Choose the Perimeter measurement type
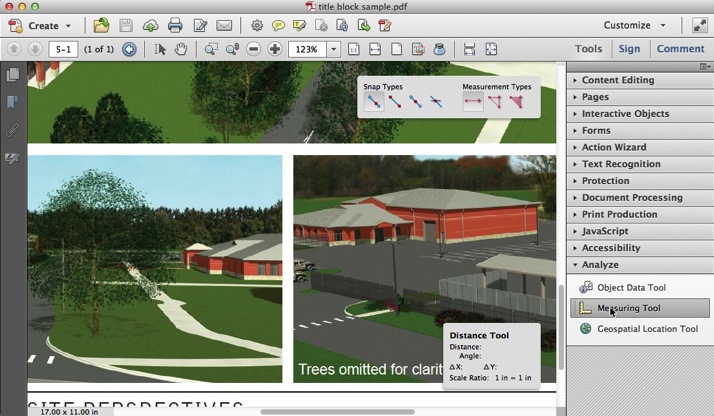 pos(494,101)
